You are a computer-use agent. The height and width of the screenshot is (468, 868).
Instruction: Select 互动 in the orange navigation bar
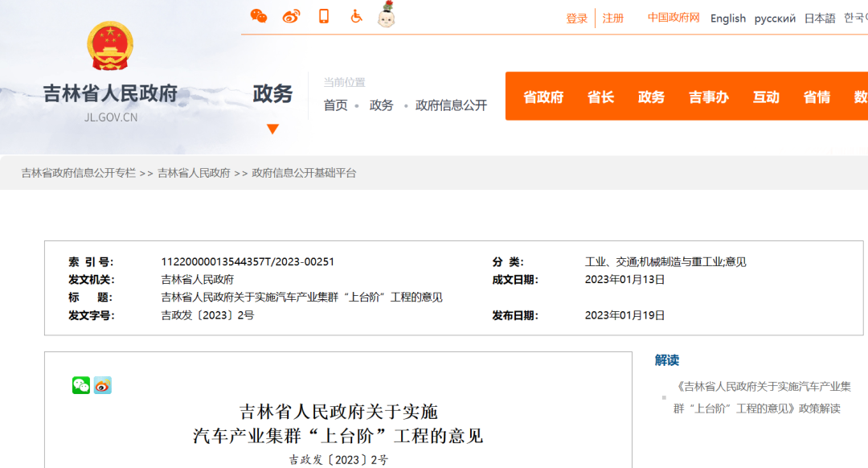pos(766,97)
